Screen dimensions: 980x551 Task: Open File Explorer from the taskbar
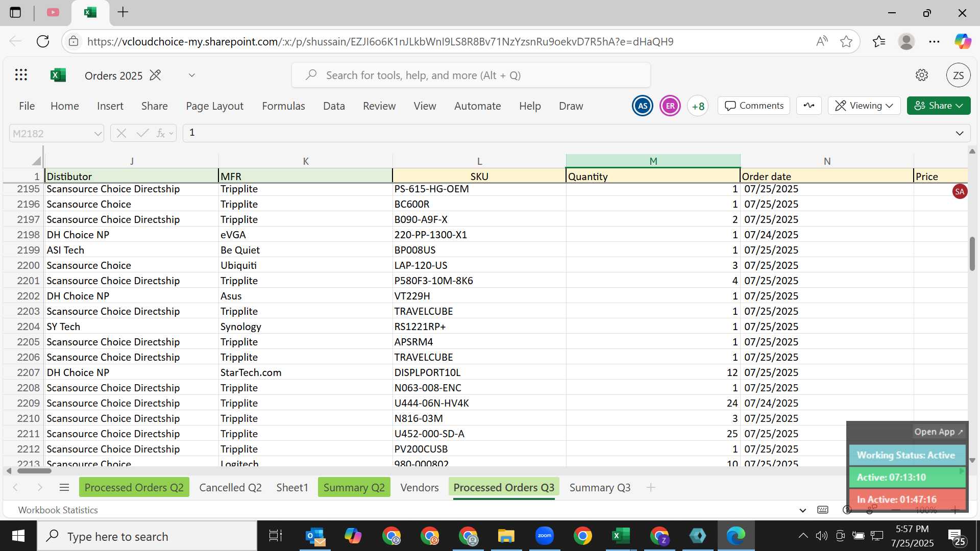click(506, 536)
